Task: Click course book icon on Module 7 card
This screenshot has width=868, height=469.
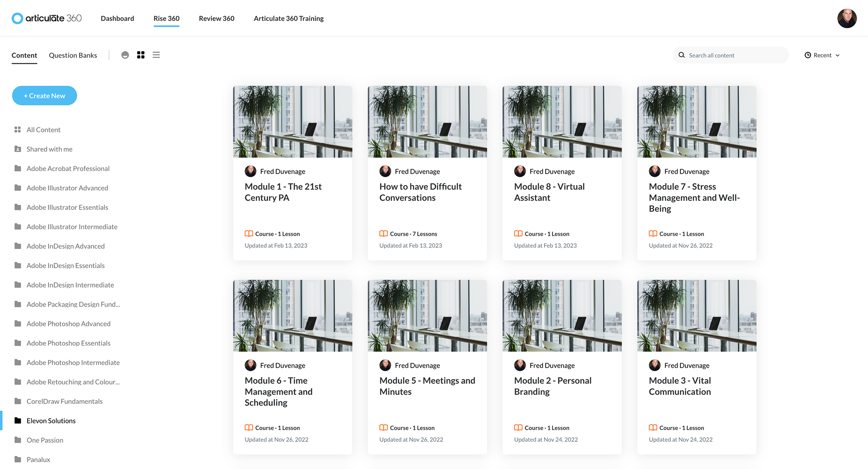Action: tap(653, 234)
